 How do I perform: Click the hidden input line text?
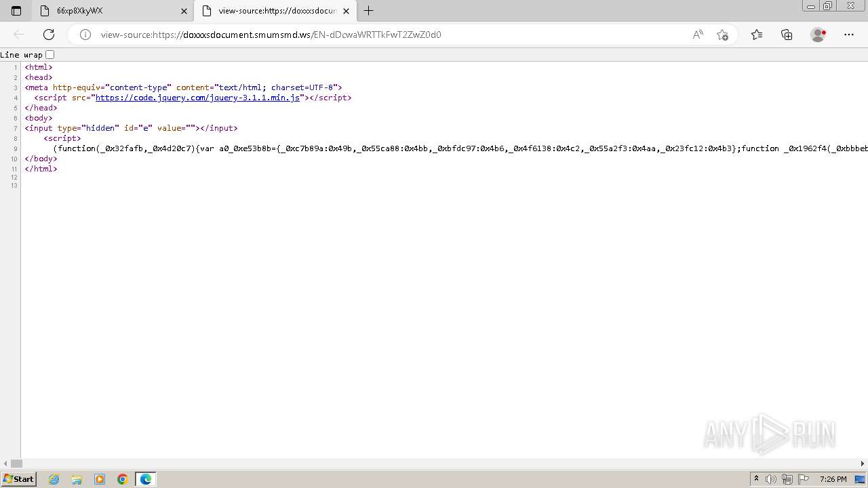click(x=131, y=128)
